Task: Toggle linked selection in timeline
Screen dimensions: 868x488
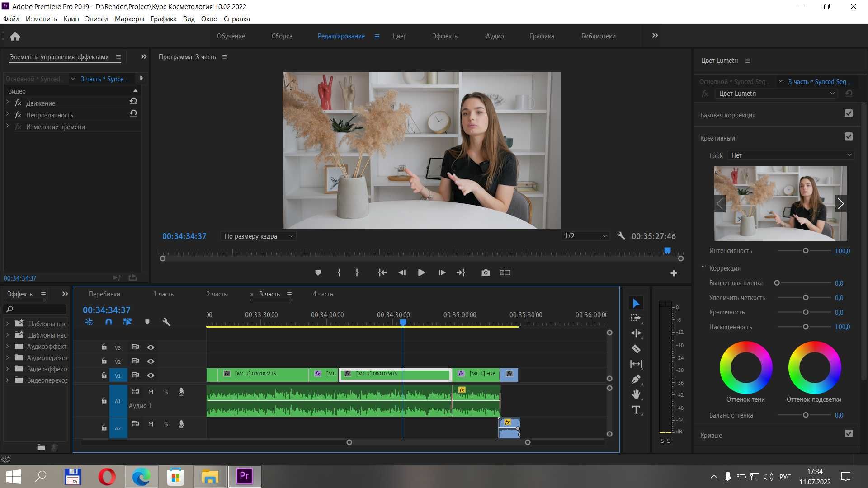Action: point(127,322)
